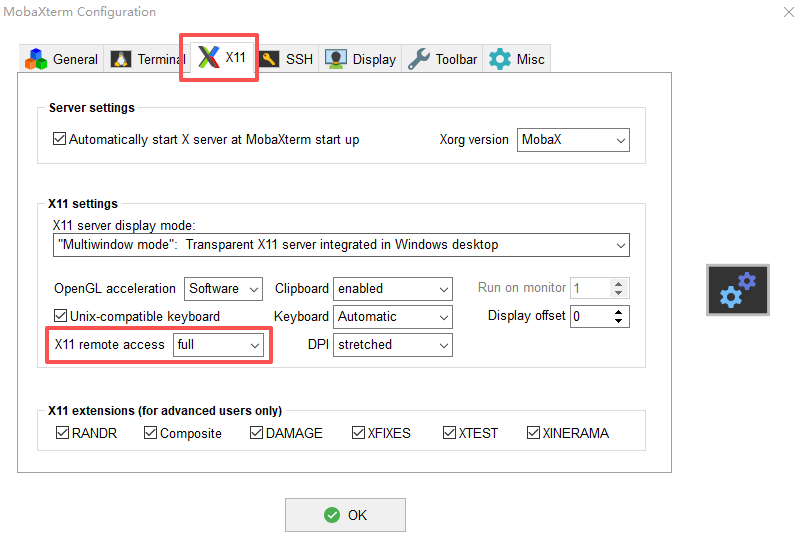Uncheck the RANDR extension
Image resolution: width=803 pixels, height=554 pixels.
pos(62,433)
